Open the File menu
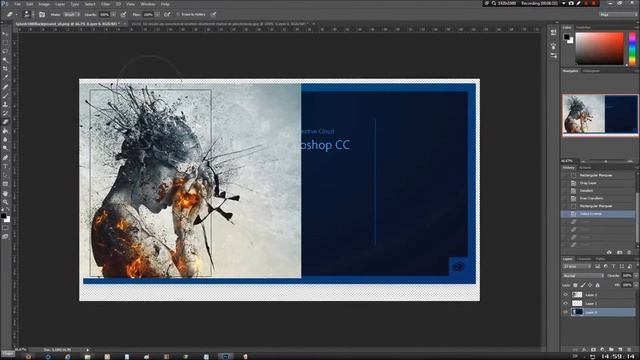The height and width of the screenshot is (360, 640). tap(18, 4)
